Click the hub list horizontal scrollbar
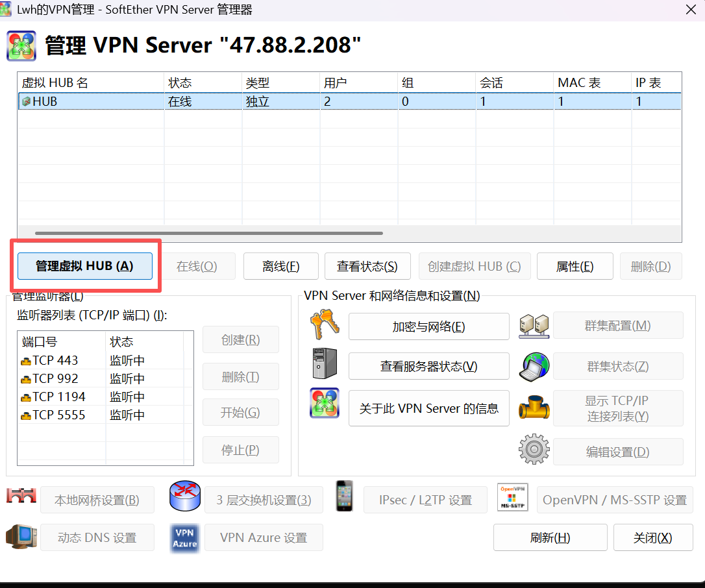This screenshot has width=705, height=588. [x=208, y=233]
